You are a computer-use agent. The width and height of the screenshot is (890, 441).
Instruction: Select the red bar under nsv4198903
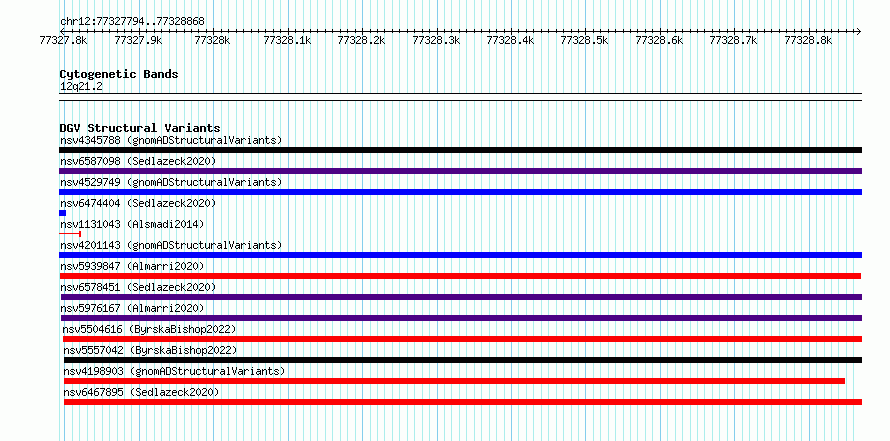pyautogui.click(x=454, y=381)
